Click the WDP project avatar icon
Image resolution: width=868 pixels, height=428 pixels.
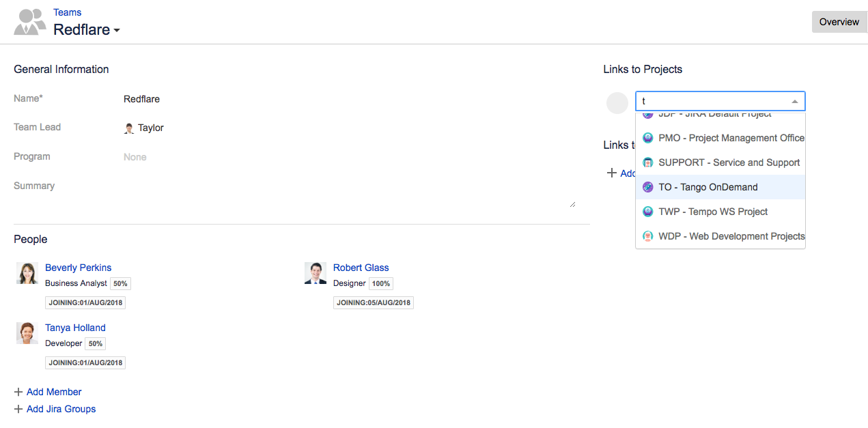tap(648, 236)
